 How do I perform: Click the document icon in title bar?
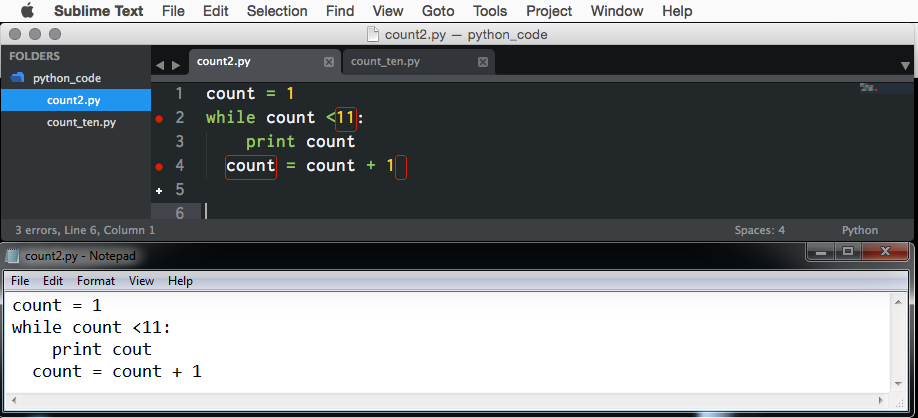pyautogui.click(x=372, y=35)
